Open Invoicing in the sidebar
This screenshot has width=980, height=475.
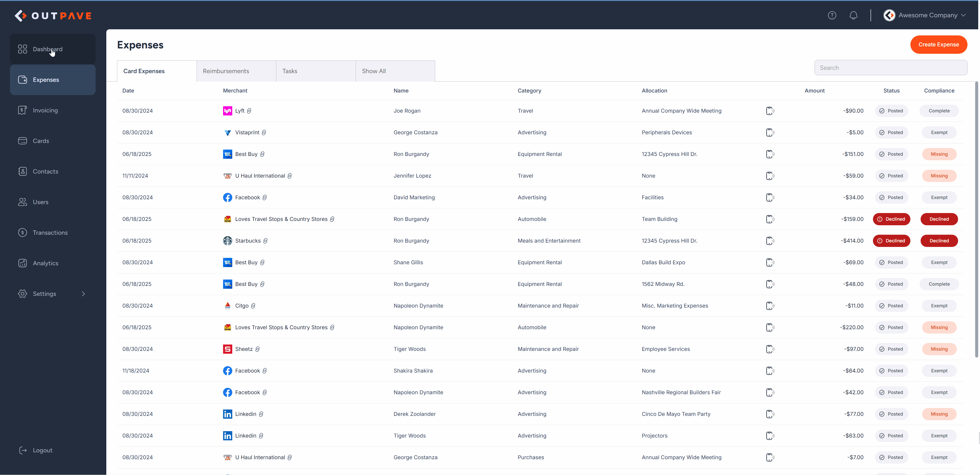coord(53,110)
